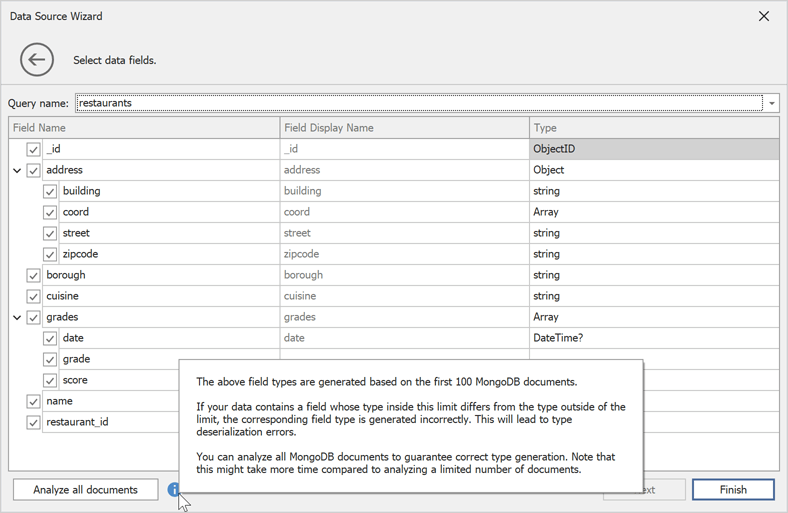
Task: Toggle the zipcode field checkbox
Action: coord(50,254)
